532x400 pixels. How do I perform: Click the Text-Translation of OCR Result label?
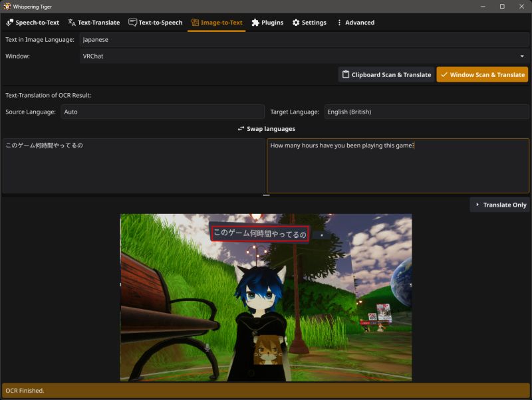[x=48, y=95]
